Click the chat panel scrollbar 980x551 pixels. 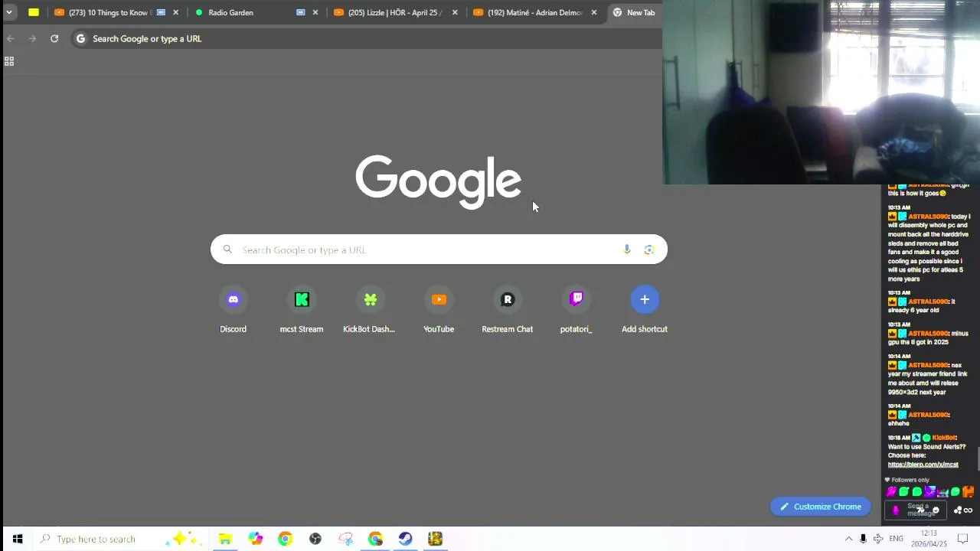[x=978, y=459]
